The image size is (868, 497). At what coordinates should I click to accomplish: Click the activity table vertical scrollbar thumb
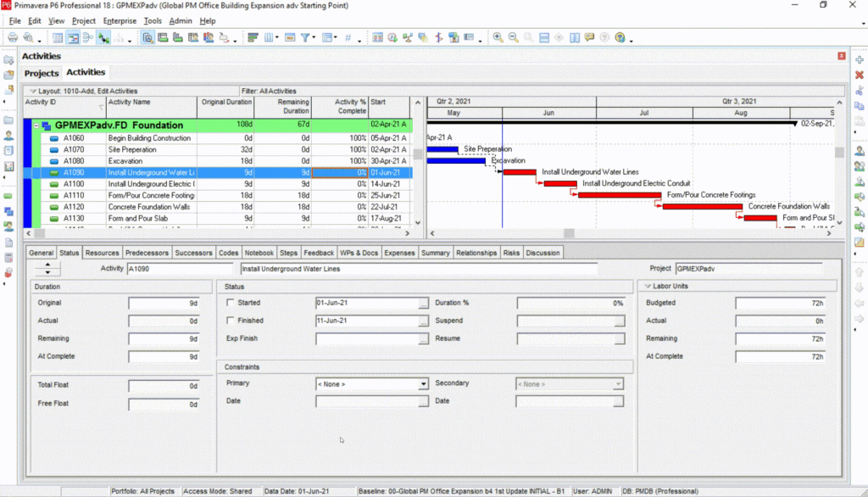coord(418,154)
